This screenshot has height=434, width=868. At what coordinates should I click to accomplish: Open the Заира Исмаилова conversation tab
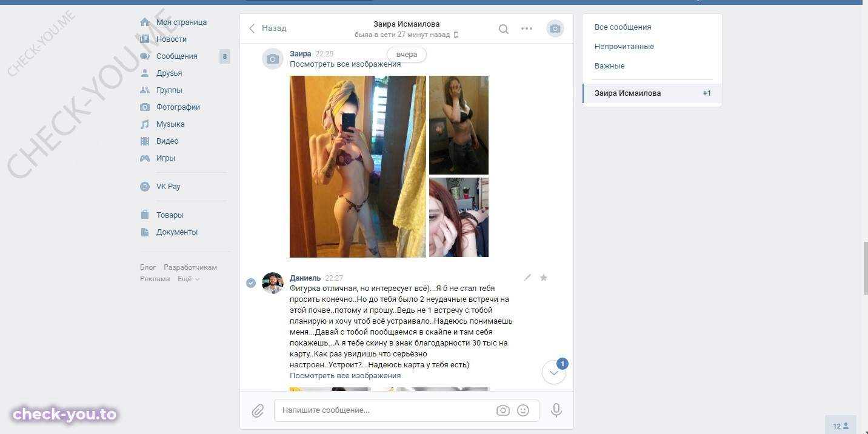click(x=652, y=93)
